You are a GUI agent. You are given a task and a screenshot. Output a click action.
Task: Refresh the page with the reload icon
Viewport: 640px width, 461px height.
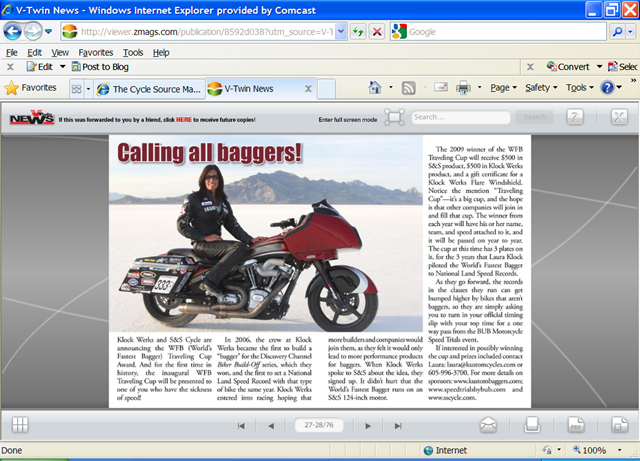click(x=357, y=32)
